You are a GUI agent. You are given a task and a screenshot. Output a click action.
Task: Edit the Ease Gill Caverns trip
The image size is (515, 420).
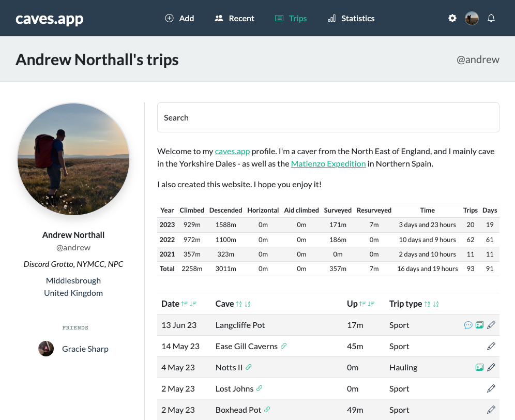coord(491,346)
